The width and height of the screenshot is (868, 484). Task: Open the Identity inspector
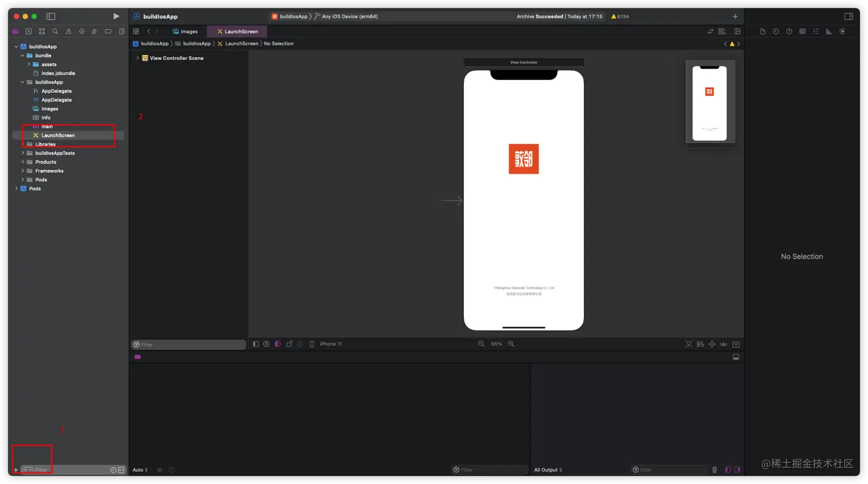pos(803,32)
